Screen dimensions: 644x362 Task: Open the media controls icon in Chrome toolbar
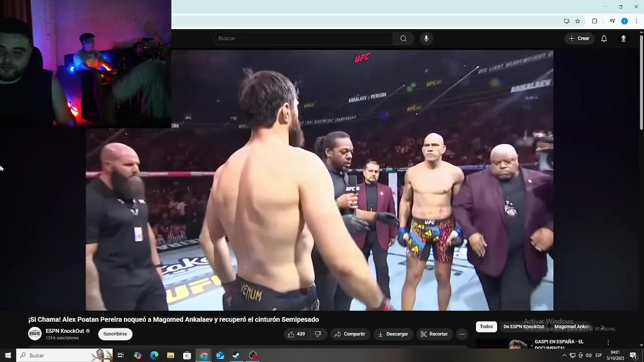(x=612, y=21)
